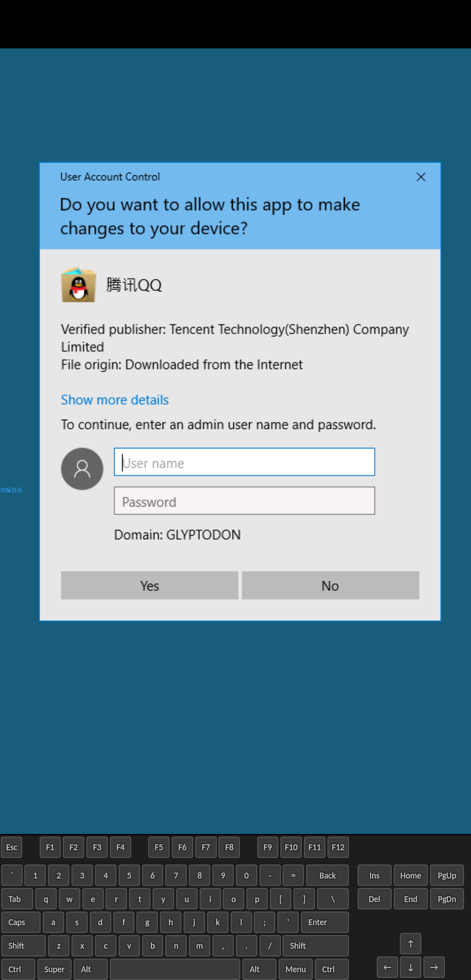Tap the up arrow key
The image size is (471, 980).
410,944
